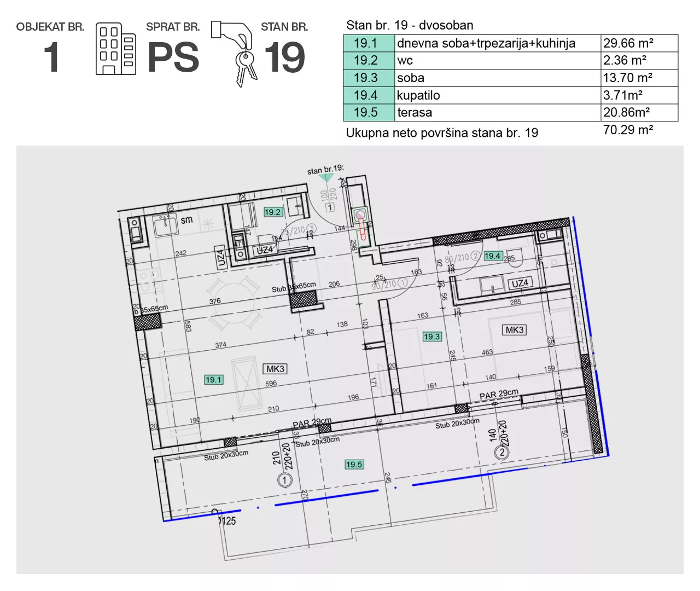Select the "terasa" row label
700x591 pixels.
click(415, 113)
